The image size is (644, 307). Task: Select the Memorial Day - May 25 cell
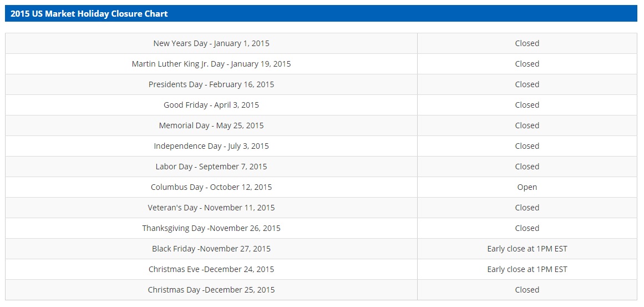211,125
